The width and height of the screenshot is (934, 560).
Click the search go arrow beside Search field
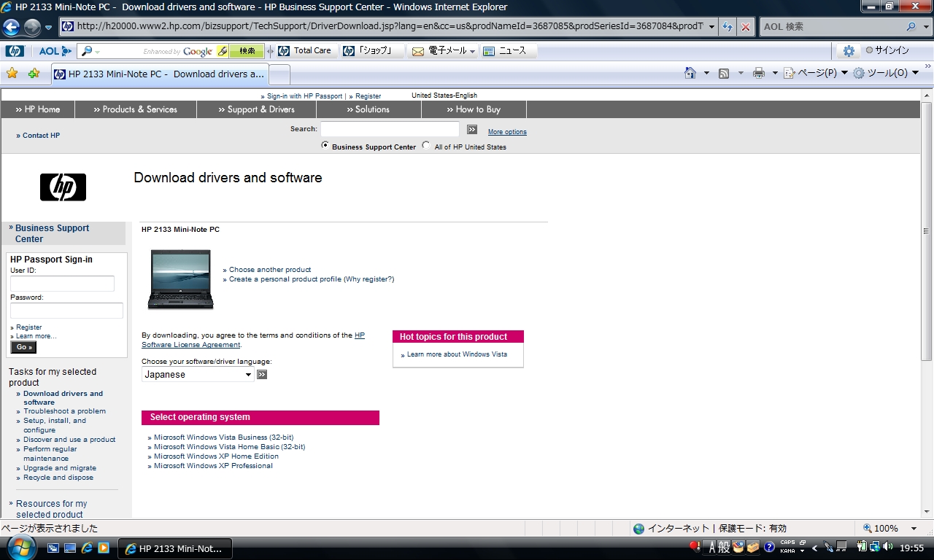pyautogui.click(x=472, y=129)
